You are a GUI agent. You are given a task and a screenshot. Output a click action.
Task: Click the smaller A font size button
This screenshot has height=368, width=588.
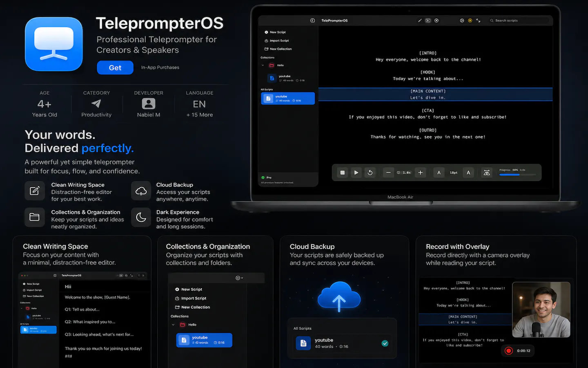point(439,173)
